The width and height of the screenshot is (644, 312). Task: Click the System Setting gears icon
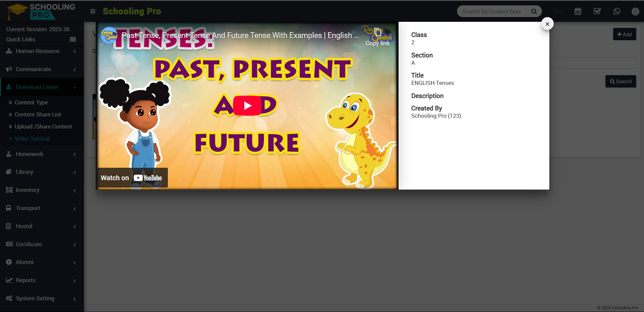pos(9,298)
